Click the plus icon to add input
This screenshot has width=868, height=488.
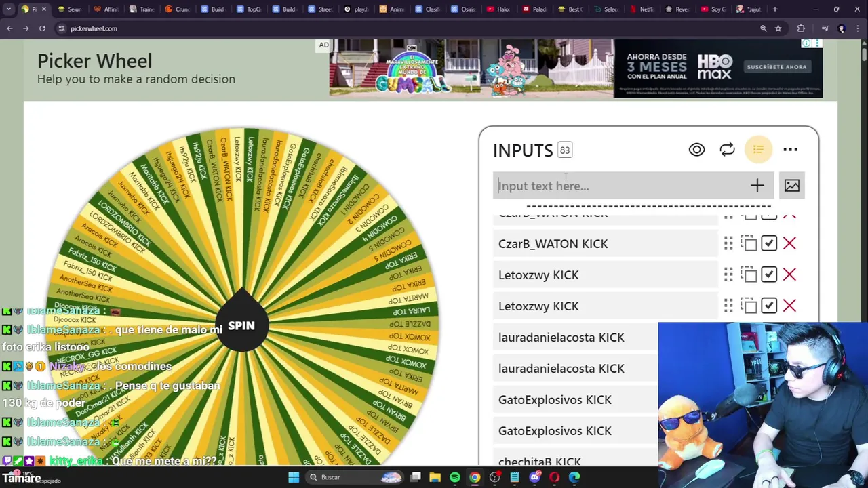757,186
